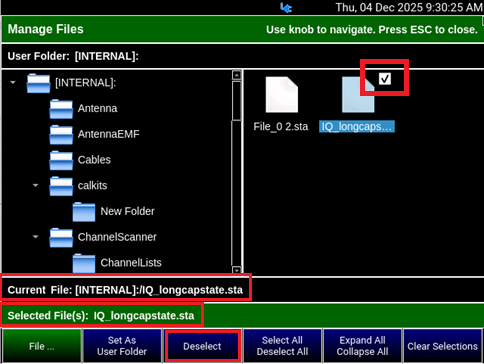
Task: Select the Cables folder icon
Action: (61, 160)
